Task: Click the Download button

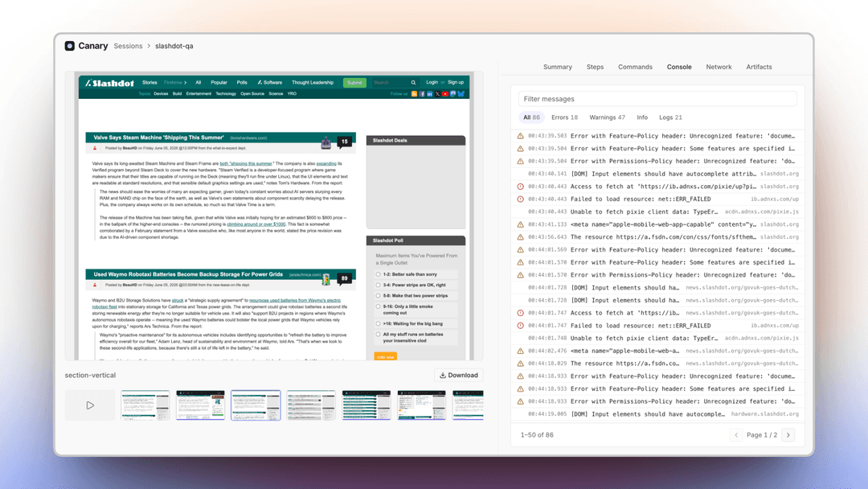Action: point(459,375)
